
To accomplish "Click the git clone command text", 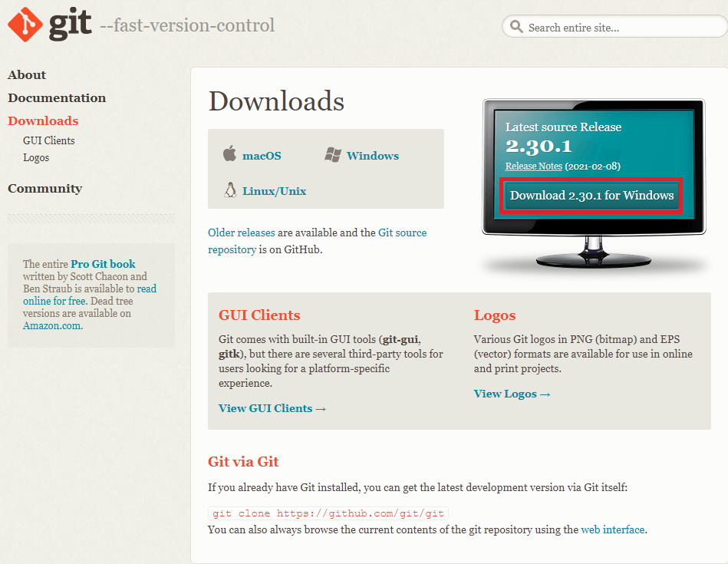I will pyautogui.click(x=328, y=513).
